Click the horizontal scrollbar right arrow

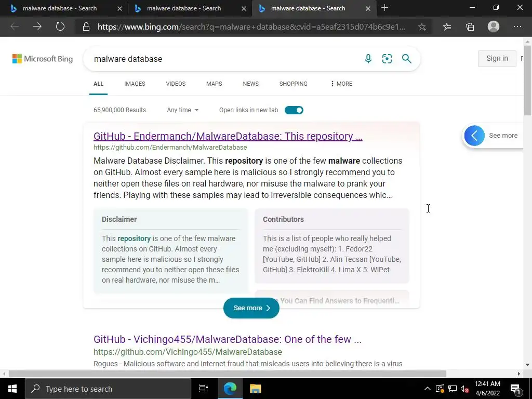tap(519, 374)
